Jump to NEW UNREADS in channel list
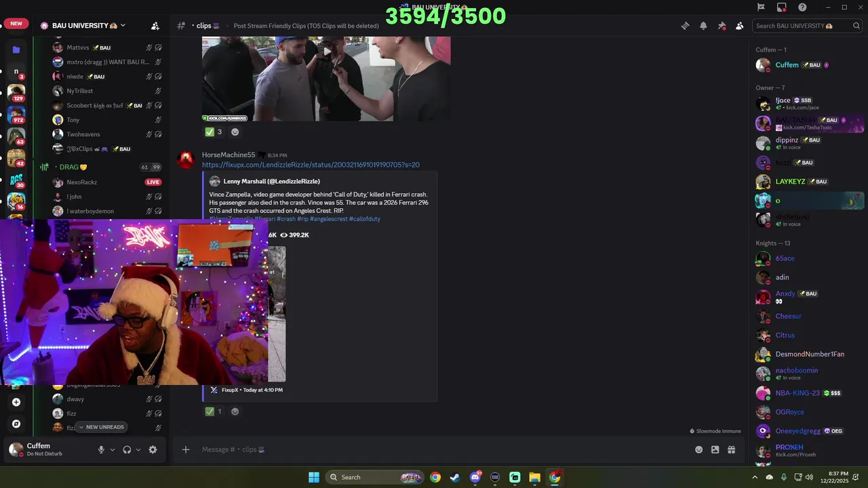The height and width of the screenshot is (488, 868). 101,427
